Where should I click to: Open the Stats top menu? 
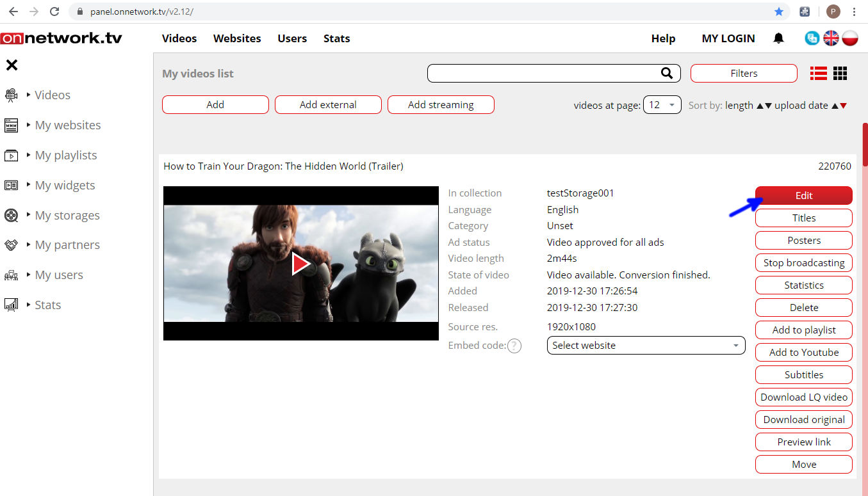pos(336,38)
